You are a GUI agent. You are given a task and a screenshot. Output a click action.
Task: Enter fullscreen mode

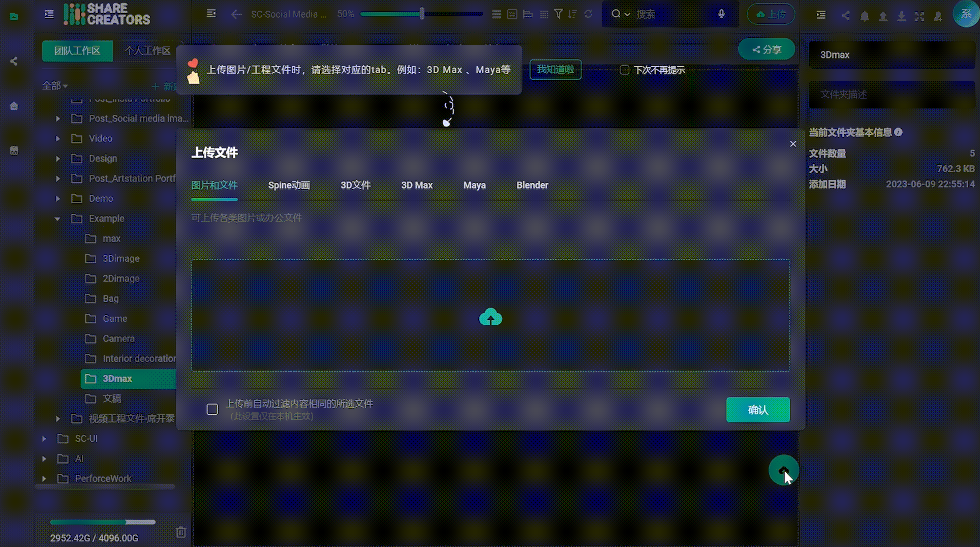click(919, 16)
